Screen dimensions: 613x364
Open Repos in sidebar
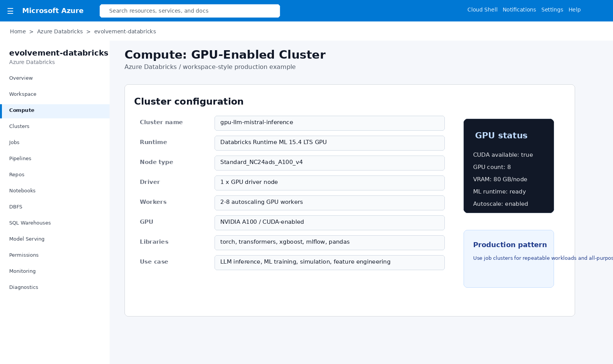pos(55,175)
